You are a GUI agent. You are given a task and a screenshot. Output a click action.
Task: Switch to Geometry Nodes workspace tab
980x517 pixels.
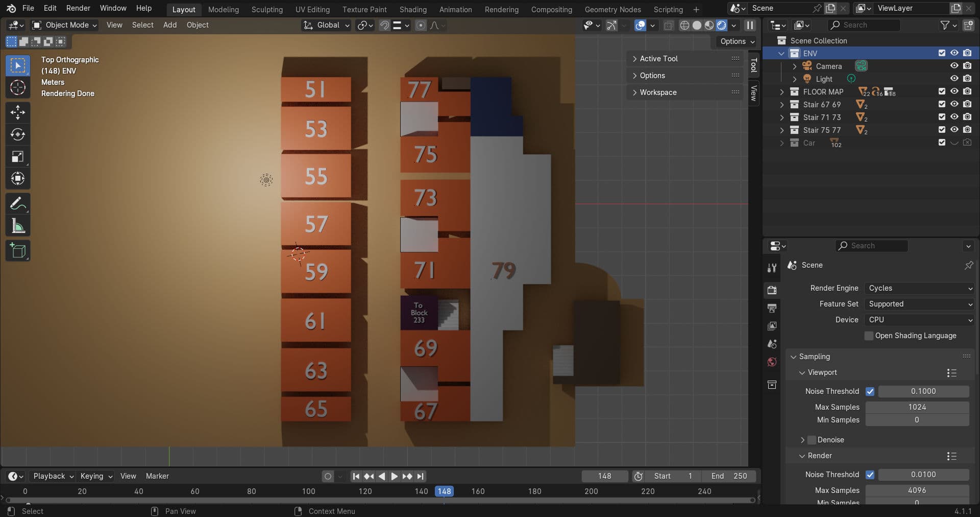[612, 9]
